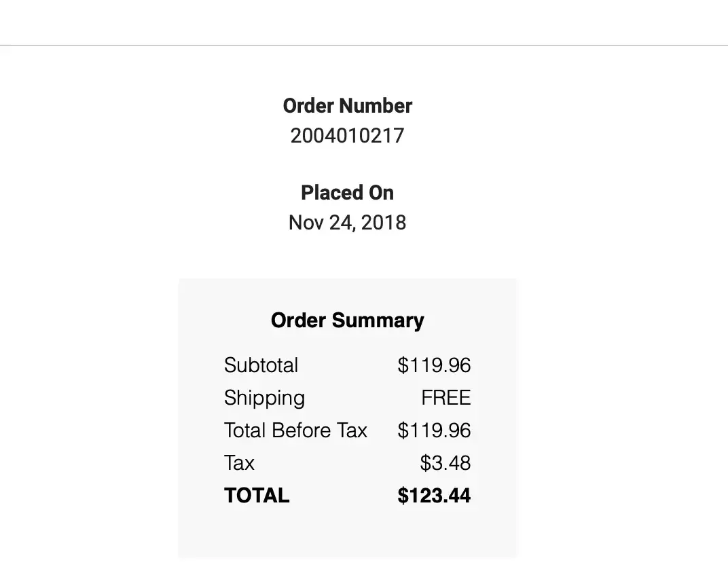Viewport: 728px width, 569px height.
Task: Click the bold $123.44 total amount
Action: click(434, 496)
